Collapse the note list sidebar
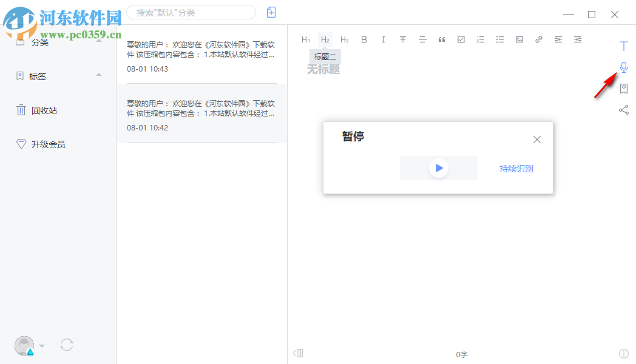Viewport: 636px width, 364px height. pos(298,353)
